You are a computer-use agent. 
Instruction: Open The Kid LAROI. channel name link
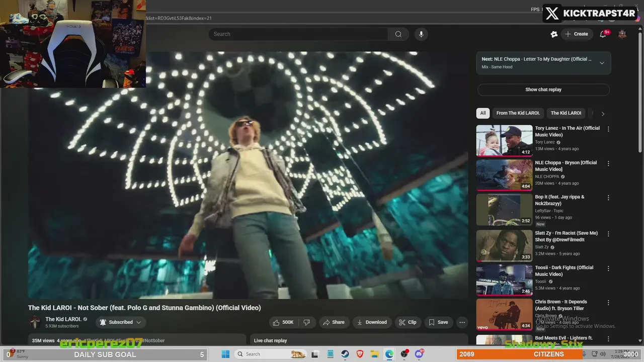63,319
